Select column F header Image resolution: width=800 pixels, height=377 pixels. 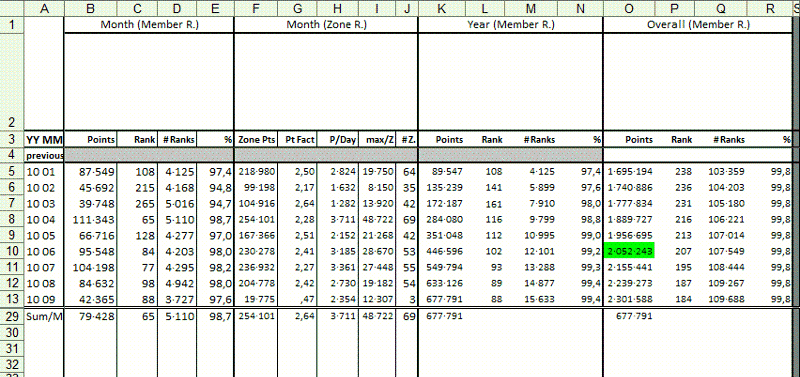coord(256,8)
